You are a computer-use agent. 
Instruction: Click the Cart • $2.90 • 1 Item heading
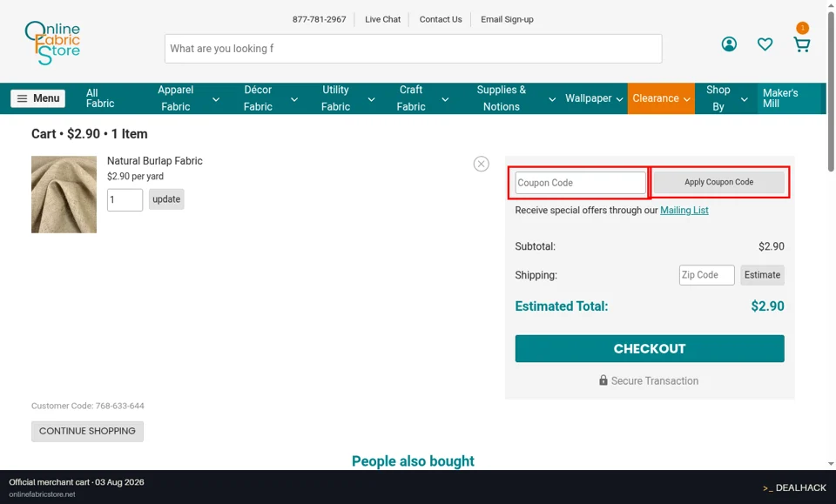coord(89,134)
